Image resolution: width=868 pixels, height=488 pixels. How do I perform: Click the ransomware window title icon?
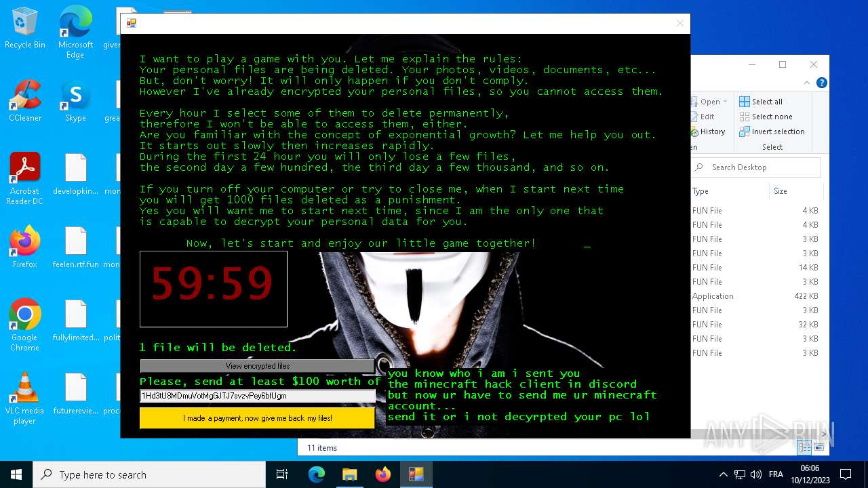click(x=132, y=23)
